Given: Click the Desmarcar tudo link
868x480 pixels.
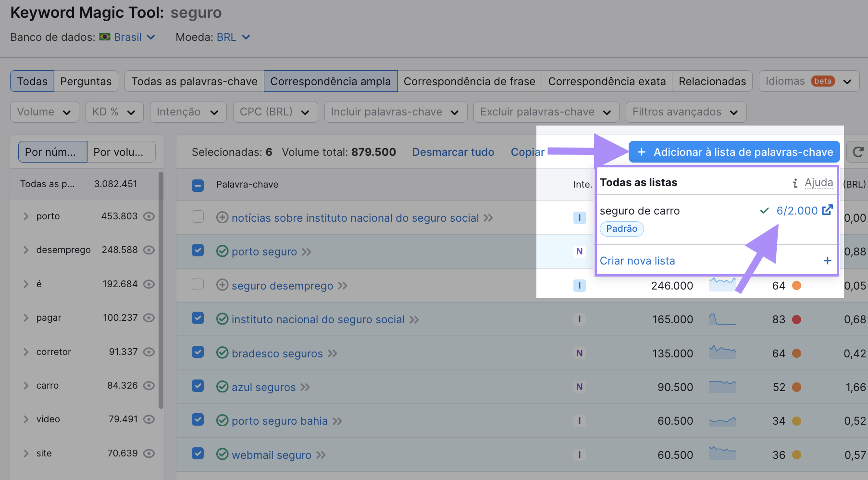Looking at the screenshot, I should [x=453, y=152].
